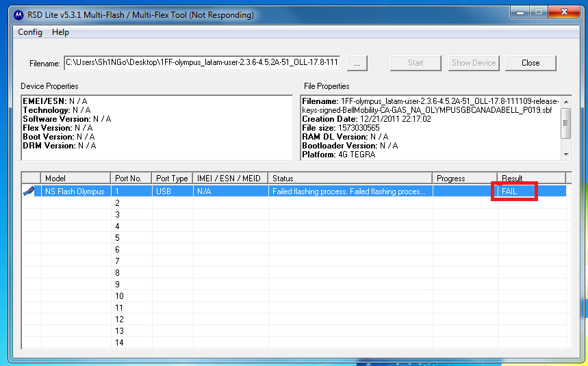Click the Progress column header
This screenshot has height=366, width=588.
point(465,179)
